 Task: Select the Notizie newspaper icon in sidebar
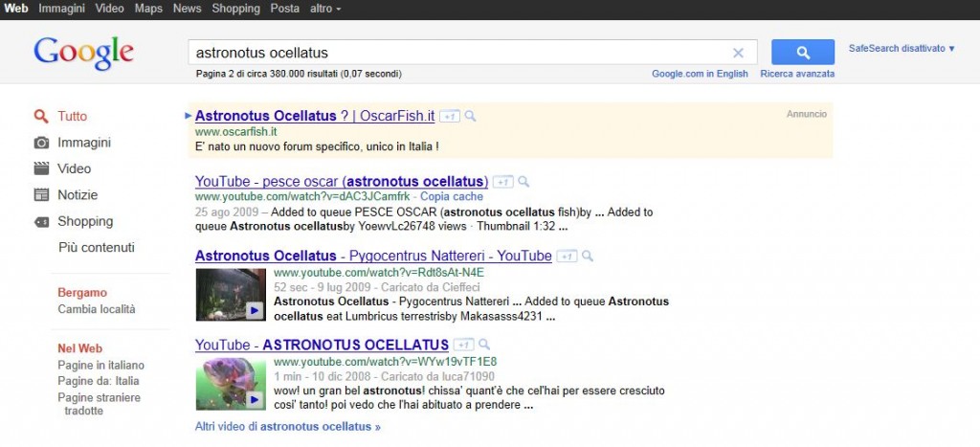click(x=41, y=195)
